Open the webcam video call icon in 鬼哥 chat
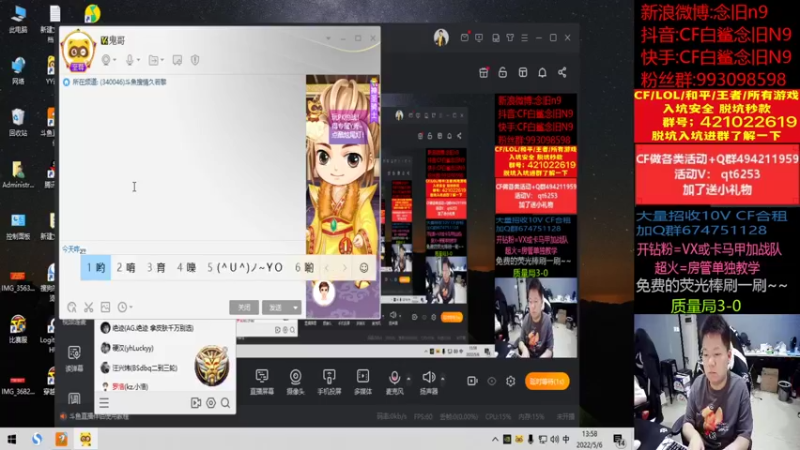 (x=106, y=60)
